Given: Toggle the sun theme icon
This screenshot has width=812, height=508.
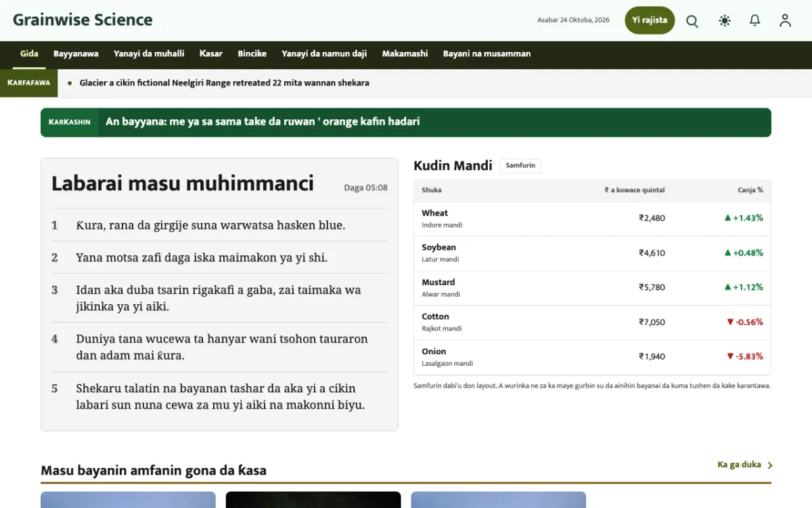Looking at the screenshot, I should pyautogui.click(x=725, y=21).
